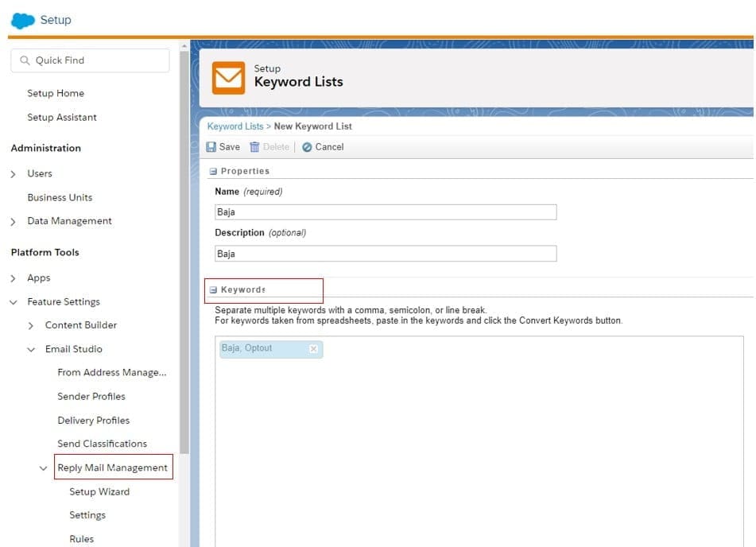Viewport: 756px width, 547px height.
Task: Click into the Description input field
Action: [x=386, y=254]
